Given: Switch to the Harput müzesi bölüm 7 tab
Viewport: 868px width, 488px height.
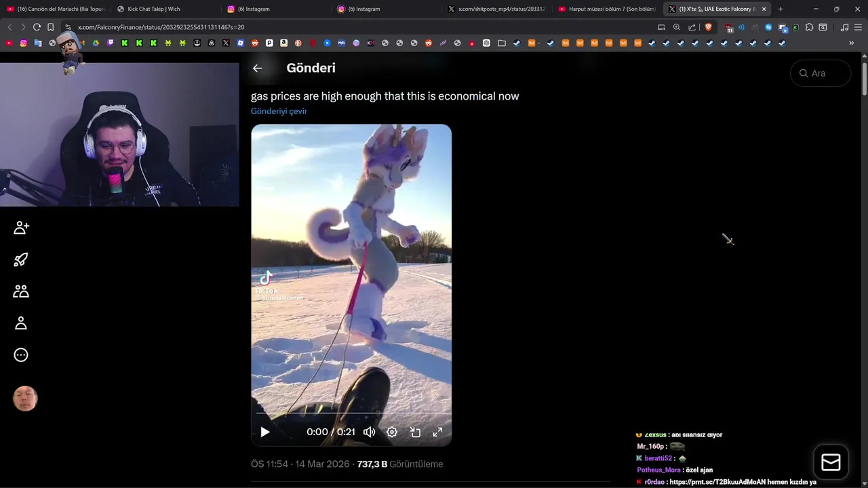Looking at the screenshot, I should click(608, 9).
